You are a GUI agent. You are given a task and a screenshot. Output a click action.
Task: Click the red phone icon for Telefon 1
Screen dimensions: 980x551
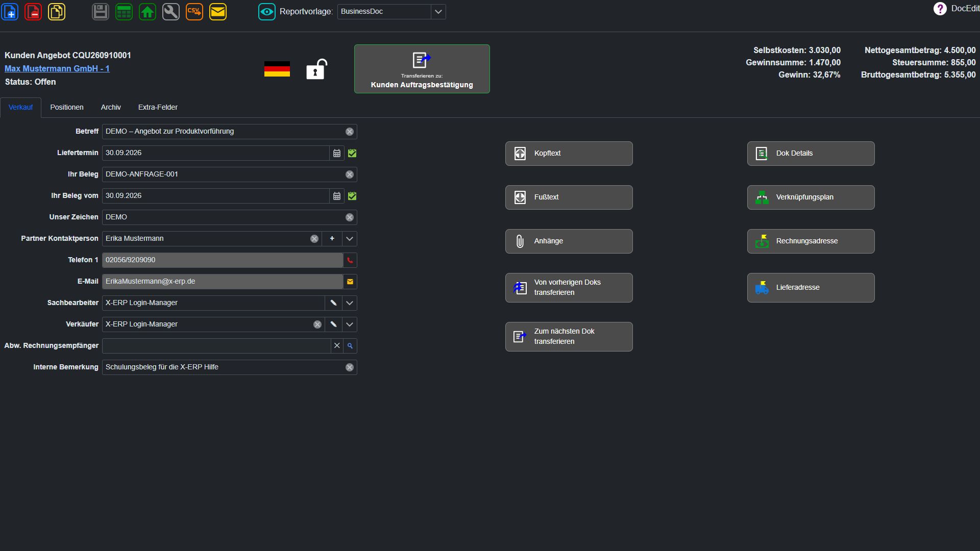coord(350,260)
